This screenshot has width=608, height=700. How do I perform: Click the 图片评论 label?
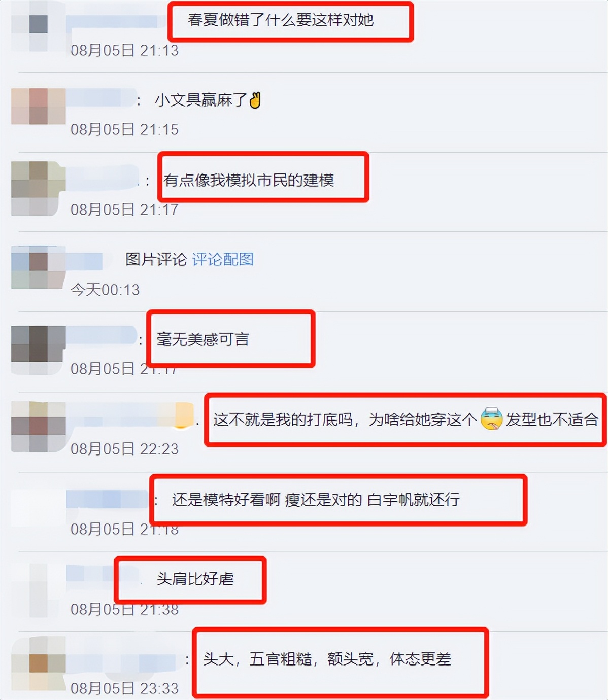(156, 259)
